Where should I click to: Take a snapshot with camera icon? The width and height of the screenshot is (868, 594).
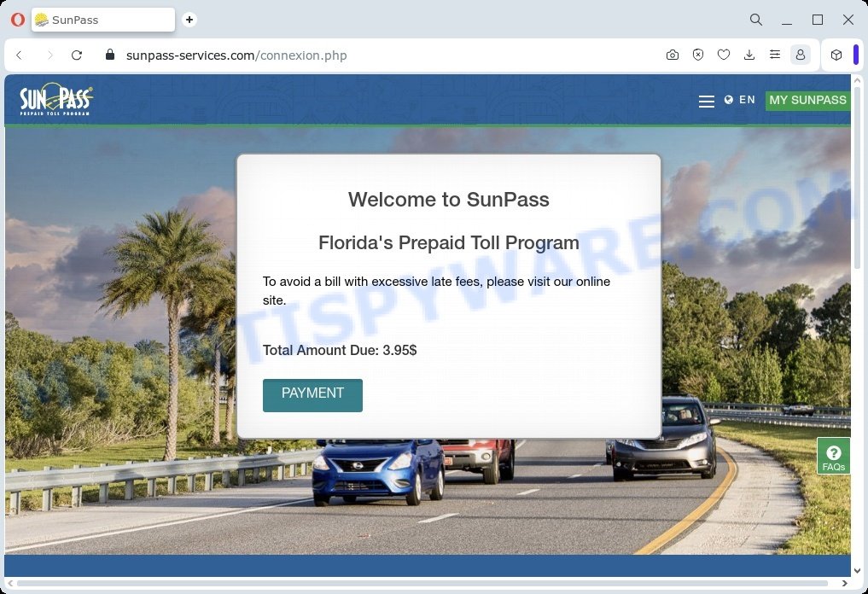[x=672, y=55]
